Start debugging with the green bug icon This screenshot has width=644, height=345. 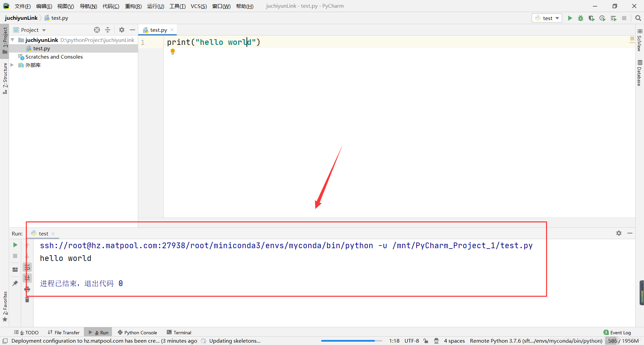581,18
